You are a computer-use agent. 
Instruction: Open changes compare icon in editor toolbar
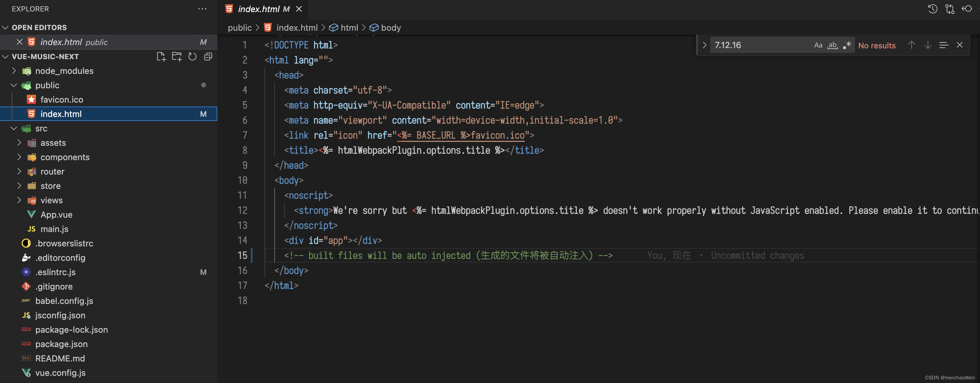click(950, 9)
